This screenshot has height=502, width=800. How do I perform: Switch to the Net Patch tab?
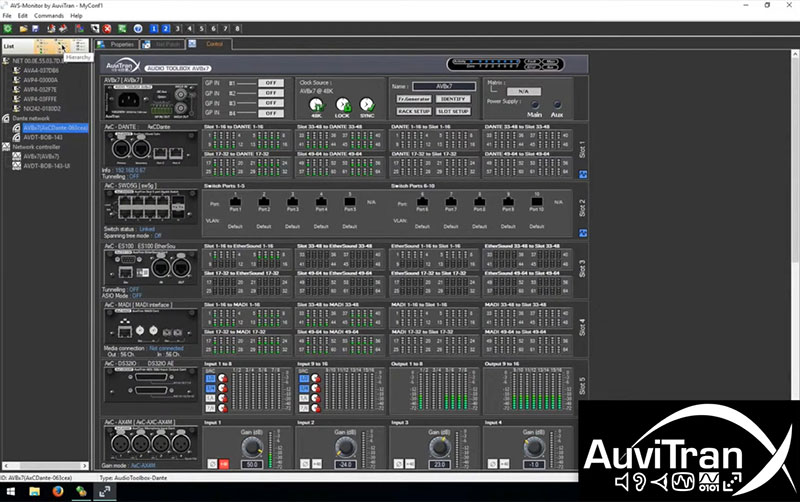click(163, 44)
